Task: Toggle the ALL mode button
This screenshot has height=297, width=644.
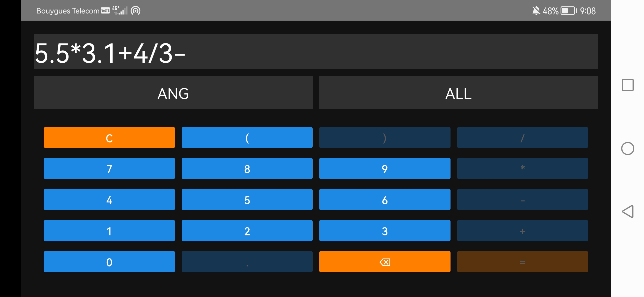Action: click(x=458, y=93)
